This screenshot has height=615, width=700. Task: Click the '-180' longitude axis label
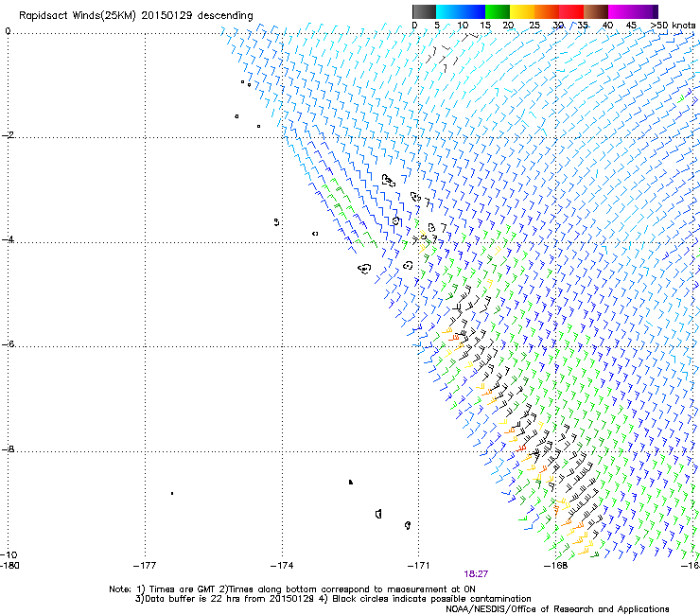click(9, 566)
